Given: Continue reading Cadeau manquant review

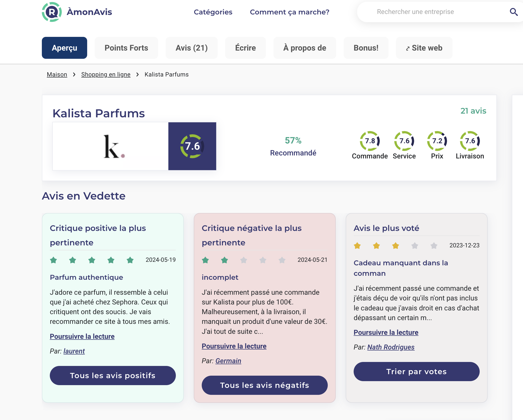Looking at the screenshot, I should point(386,332).
